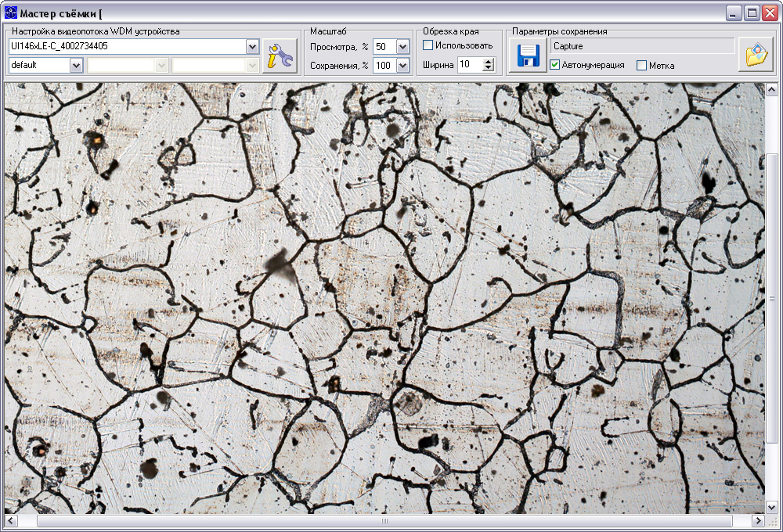
Task: Click the vertical scrollbar's down arrow
Action: click(771, 508)
